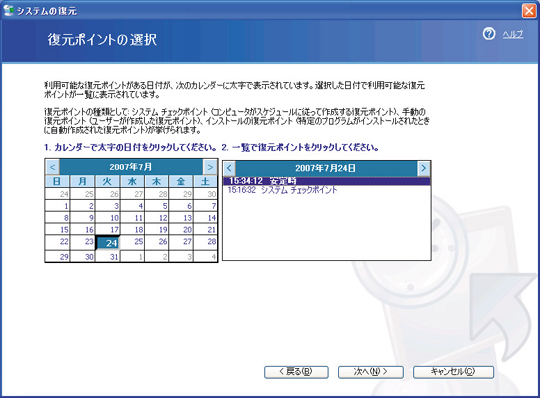Select July 31 in the calendar
Viewport: 540px width, 398px height.
(108, 256)
